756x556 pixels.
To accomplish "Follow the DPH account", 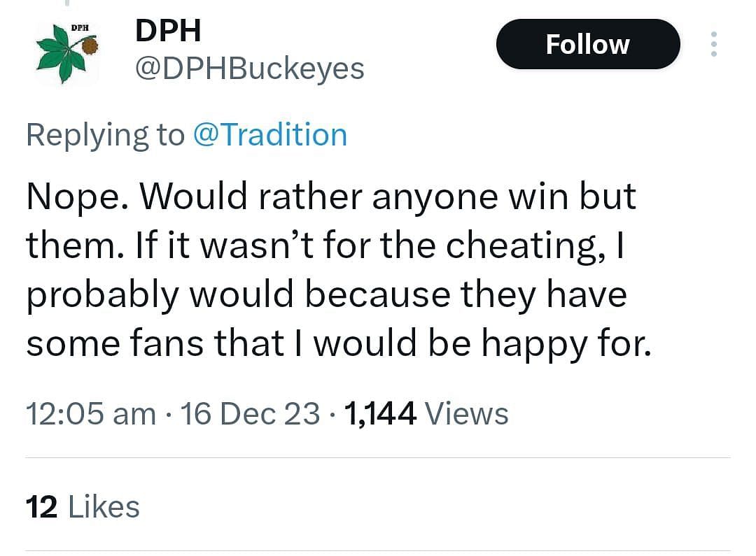I will 588,44.
